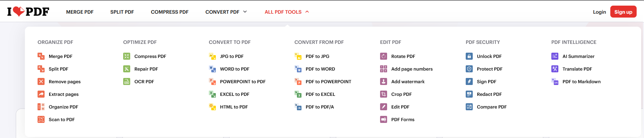
Task: Click the Unlock PDF padlock icon
Action: [x=469, y=56]
